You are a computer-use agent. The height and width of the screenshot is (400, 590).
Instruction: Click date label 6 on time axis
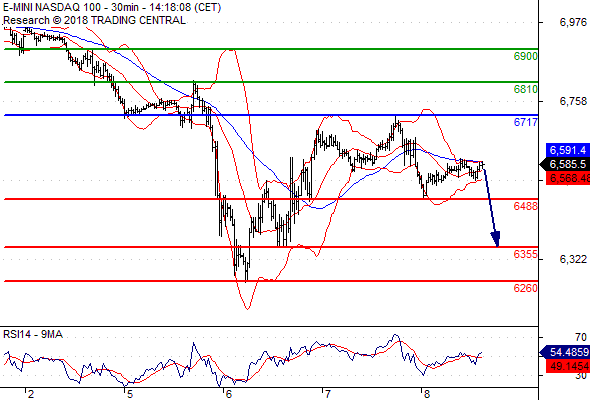tap(229, 394)
